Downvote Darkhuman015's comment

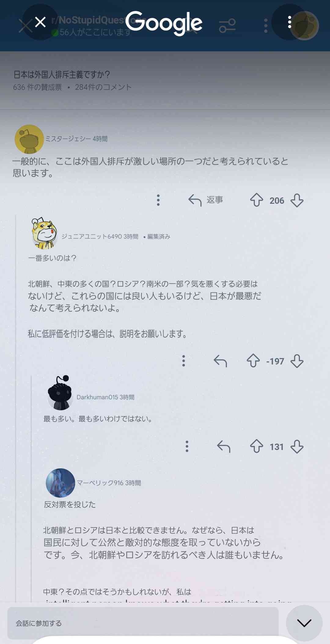(297, 446)
